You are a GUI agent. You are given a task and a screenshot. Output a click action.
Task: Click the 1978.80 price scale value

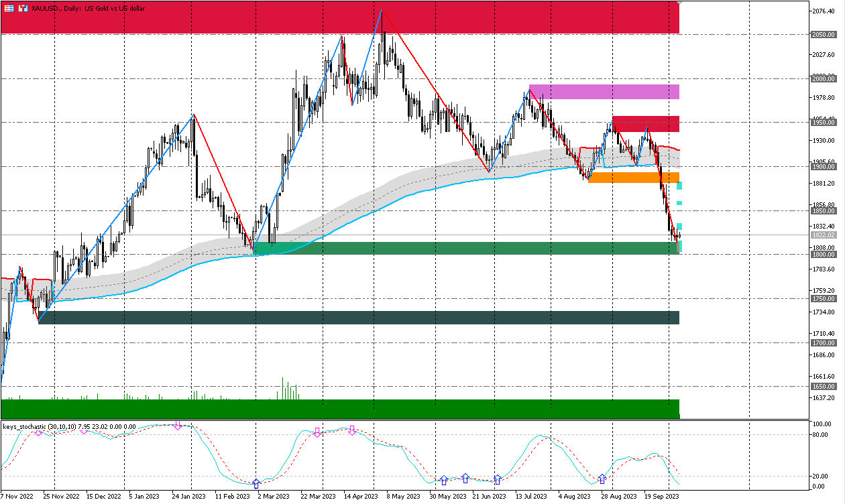pos(822,97)
